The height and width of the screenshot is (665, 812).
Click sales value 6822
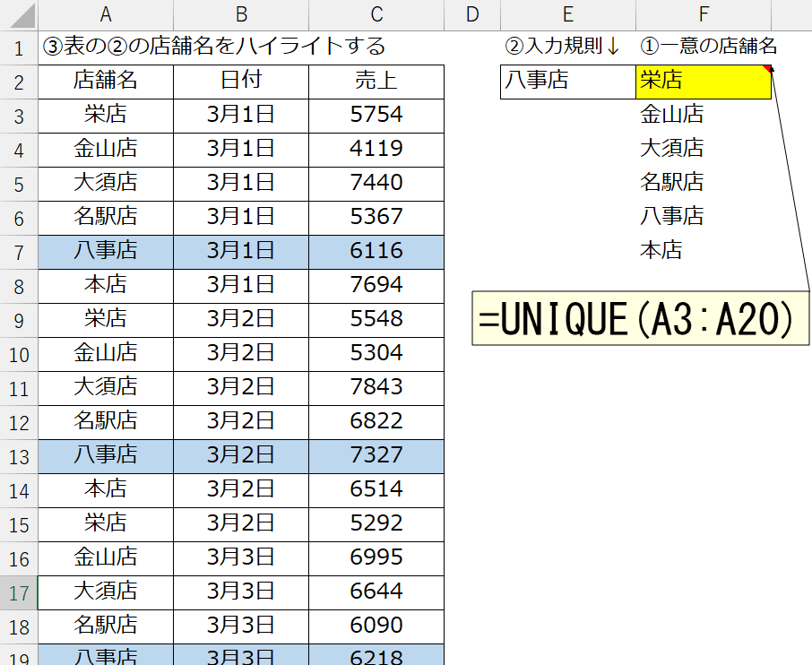point(376,423)
